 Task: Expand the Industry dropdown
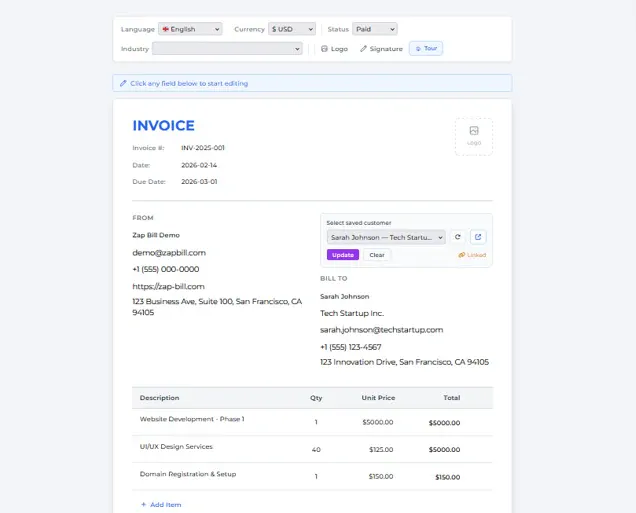coord(227,49)
